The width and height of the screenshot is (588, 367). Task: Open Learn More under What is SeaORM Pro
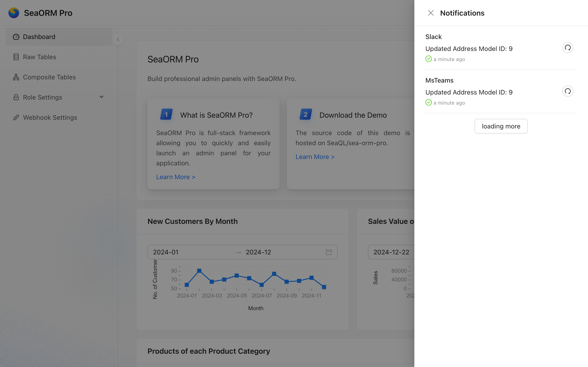tap(176, 177)
